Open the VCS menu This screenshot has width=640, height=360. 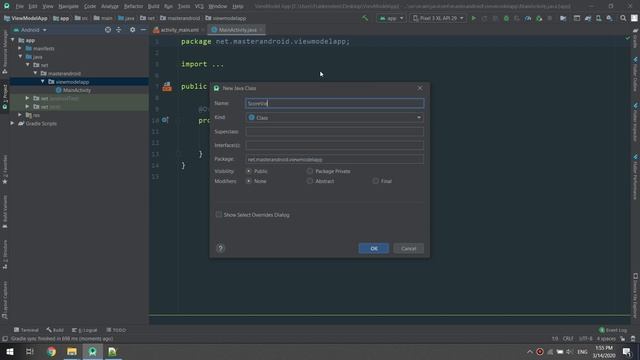199,7
